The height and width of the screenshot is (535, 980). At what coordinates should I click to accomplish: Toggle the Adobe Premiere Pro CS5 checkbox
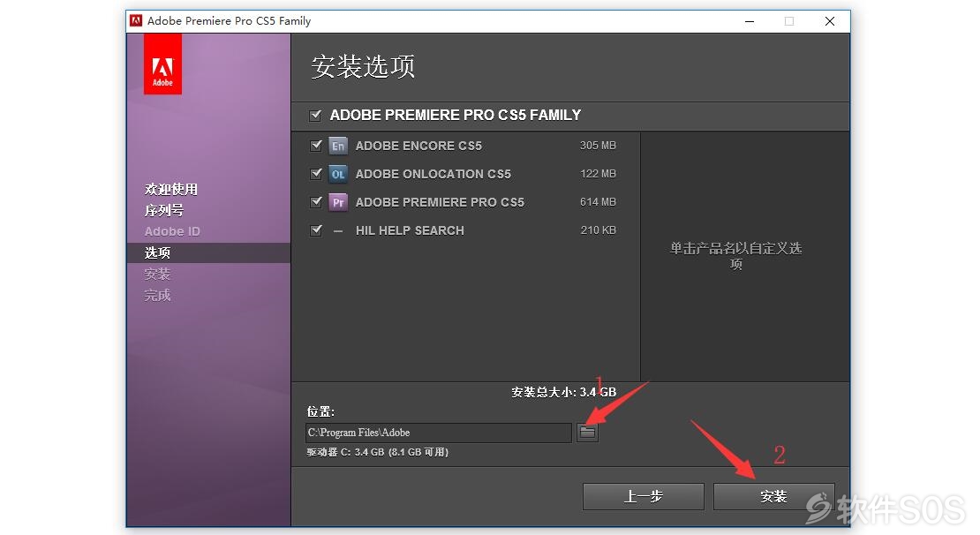tap(315, 201)
